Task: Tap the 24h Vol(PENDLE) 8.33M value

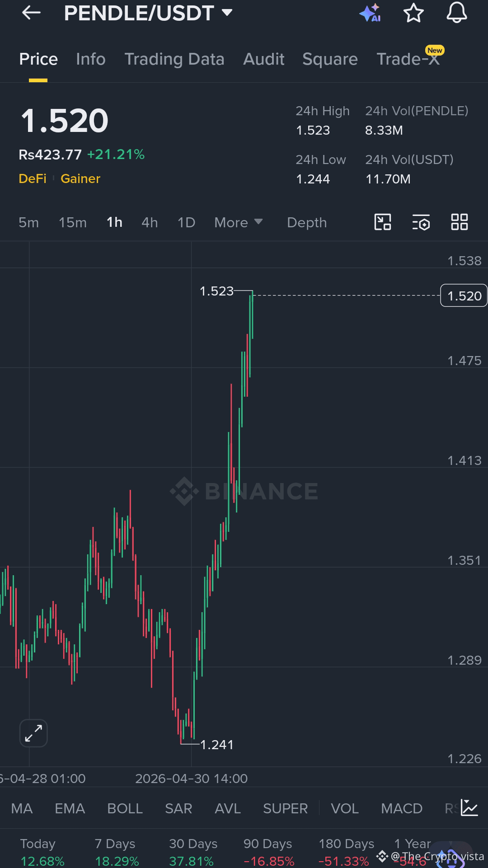Action: (x=384, y=131)
